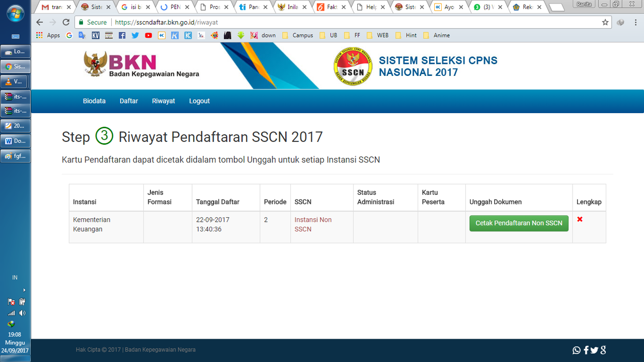644x362 pixels.
Task: Click the red X in the Lengkap column
Action: pyautogui.click(x=580, y=219)
